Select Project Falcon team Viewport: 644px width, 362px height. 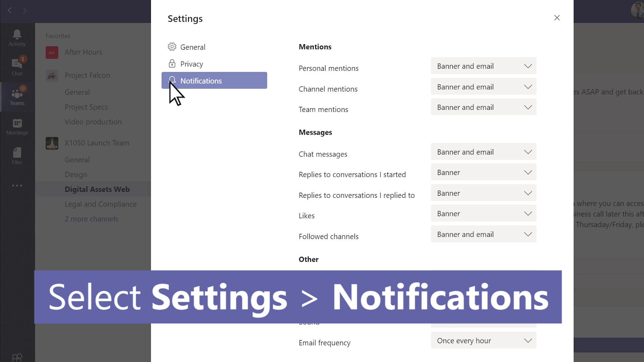[x=88, y=75]
